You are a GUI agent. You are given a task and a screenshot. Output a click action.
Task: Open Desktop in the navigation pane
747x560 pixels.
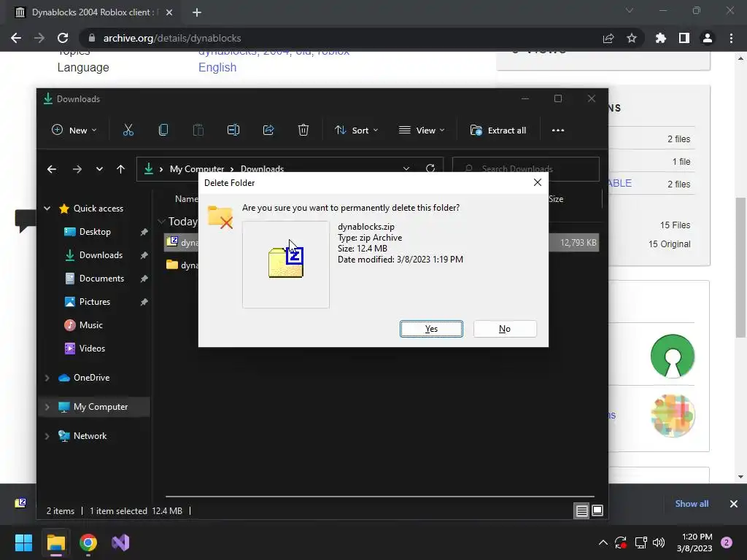95,232
